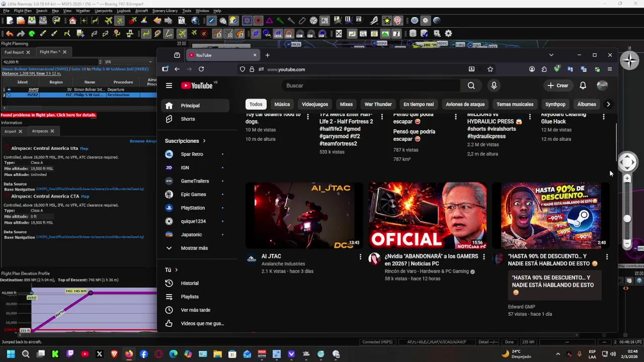This screenshot has height=362, width=644.
Task: Open a flight plan with the folder icon
Action: pos(21,21)
